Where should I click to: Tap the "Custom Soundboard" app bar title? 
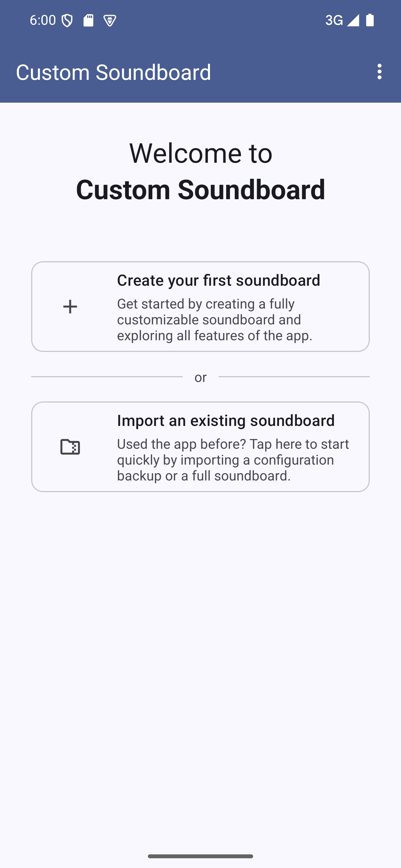[113, 72]
